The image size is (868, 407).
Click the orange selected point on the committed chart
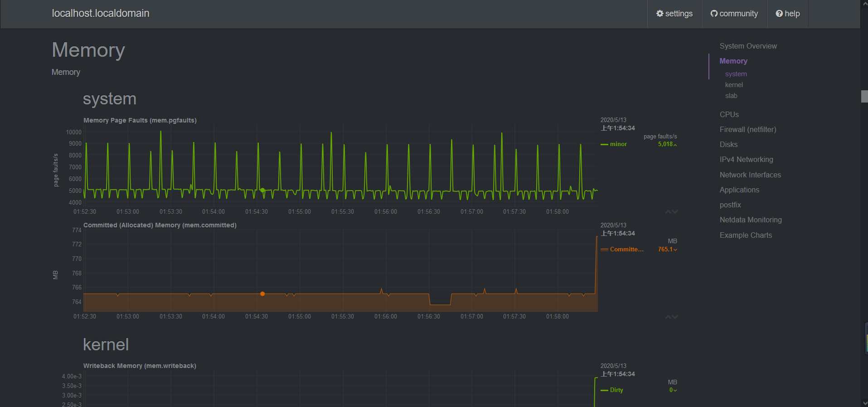(x=262, y=294)
